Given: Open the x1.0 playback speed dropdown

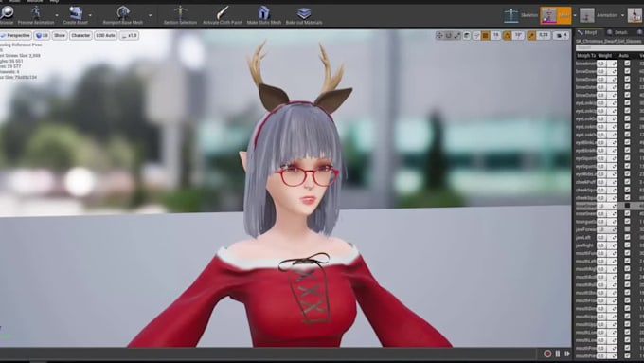Looking at the screenshot, I should (x=129, y=36).
